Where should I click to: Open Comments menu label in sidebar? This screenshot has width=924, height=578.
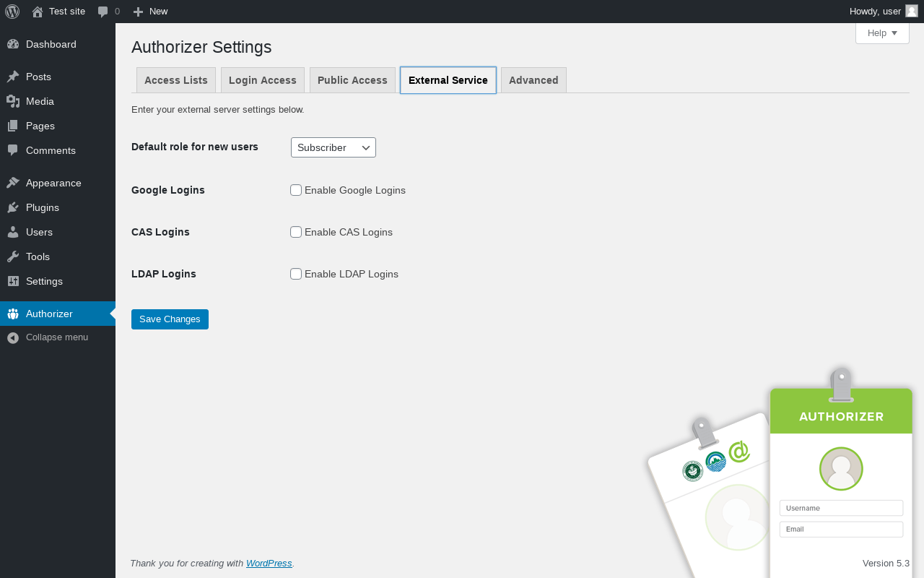coord(51,150)
